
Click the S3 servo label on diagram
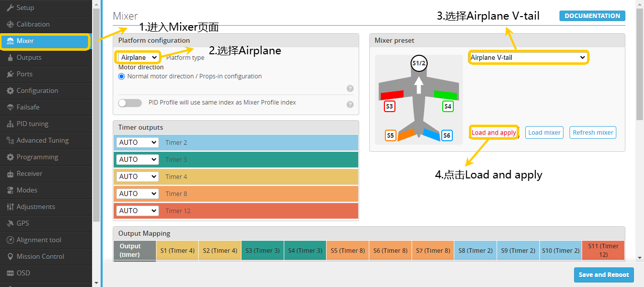pos(389,107)
